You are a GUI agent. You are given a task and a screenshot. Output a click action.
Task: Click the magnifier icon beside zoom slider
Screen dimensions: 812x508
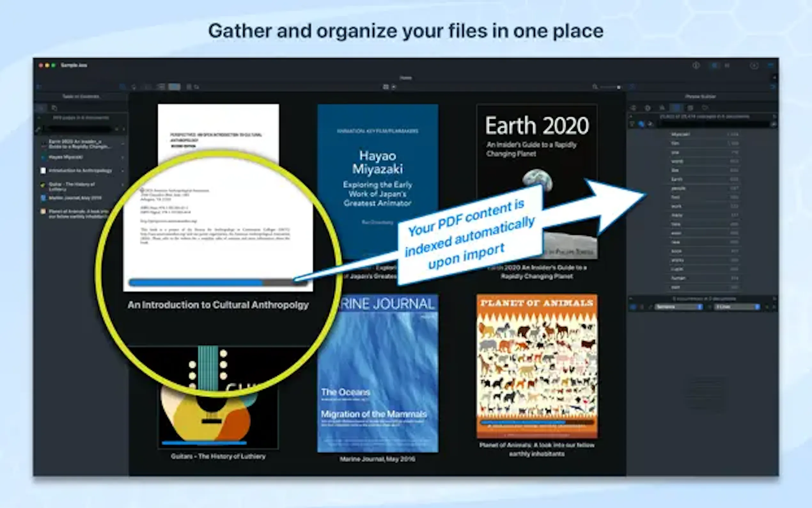click(595, 87)
